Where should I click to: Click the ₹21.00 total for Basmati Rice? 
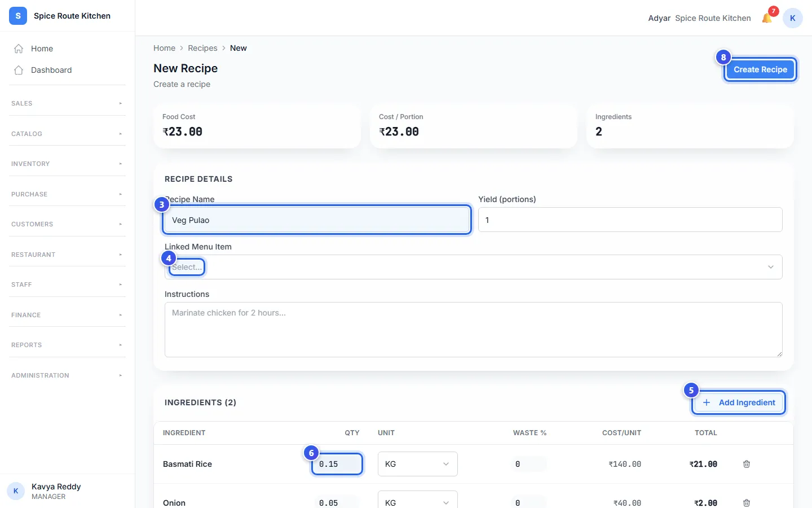coord(703,464)
